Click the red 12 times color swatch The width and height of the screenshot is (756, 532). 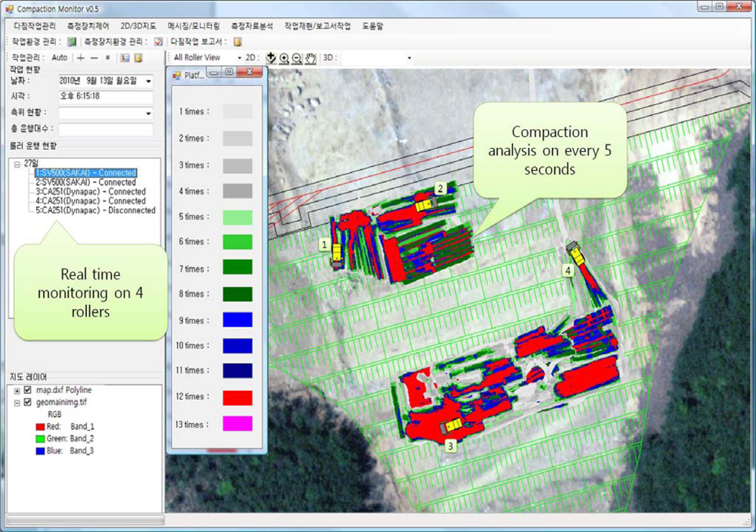(x=237, y=397)
